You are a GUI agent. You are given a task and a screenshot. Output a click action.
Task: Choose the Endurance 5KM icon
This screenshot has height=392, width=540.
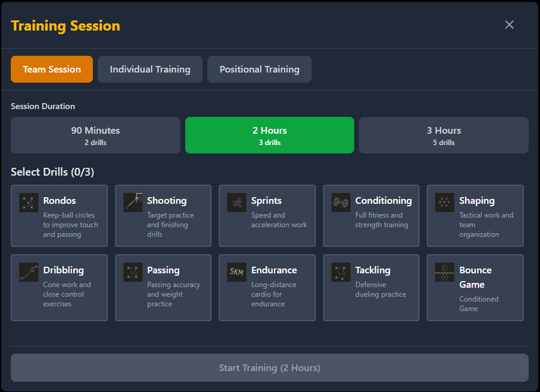237,272
